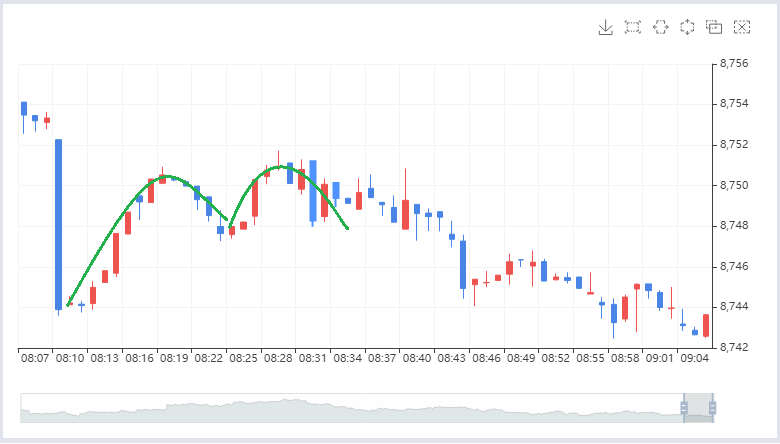Click the 08:49 time axis label
Viewport: 780px width, 444px height.
click(521, 358)
